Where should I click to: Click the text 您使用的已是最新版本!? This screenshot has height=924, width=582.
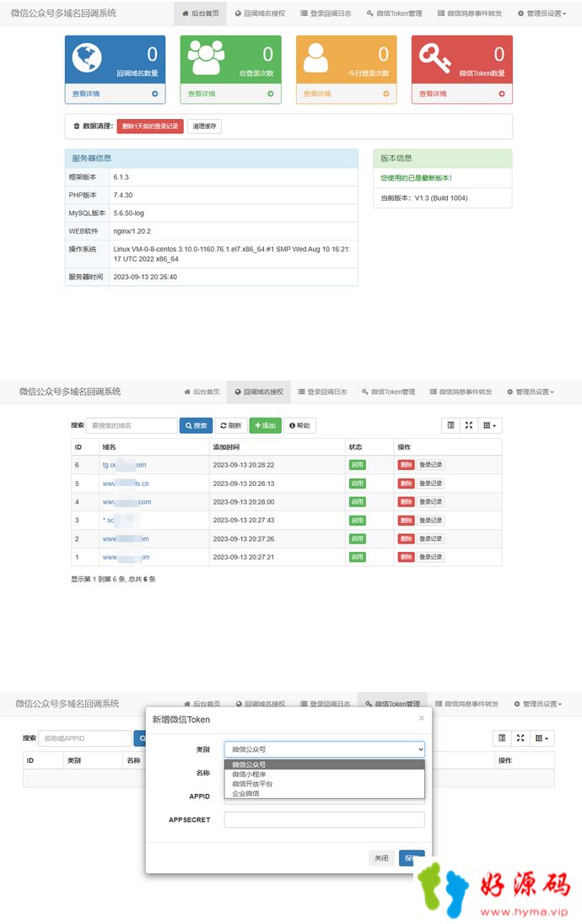point(416,178)
